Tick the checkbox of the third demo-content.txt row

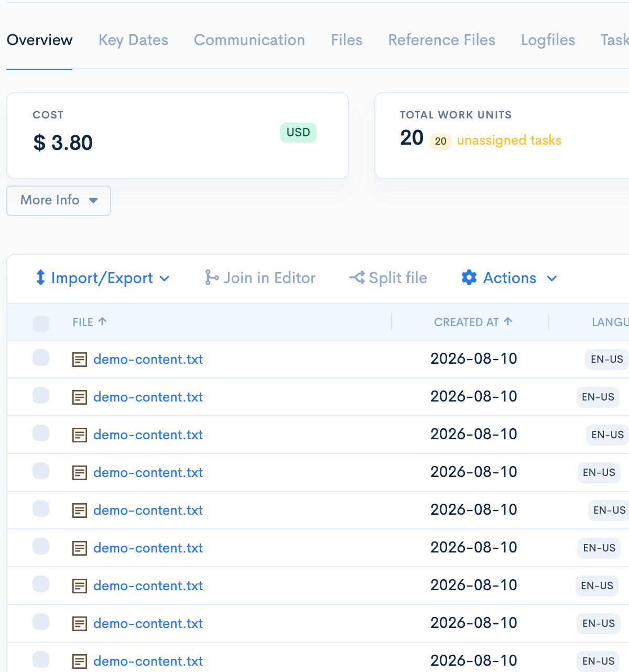pos(41,433)
